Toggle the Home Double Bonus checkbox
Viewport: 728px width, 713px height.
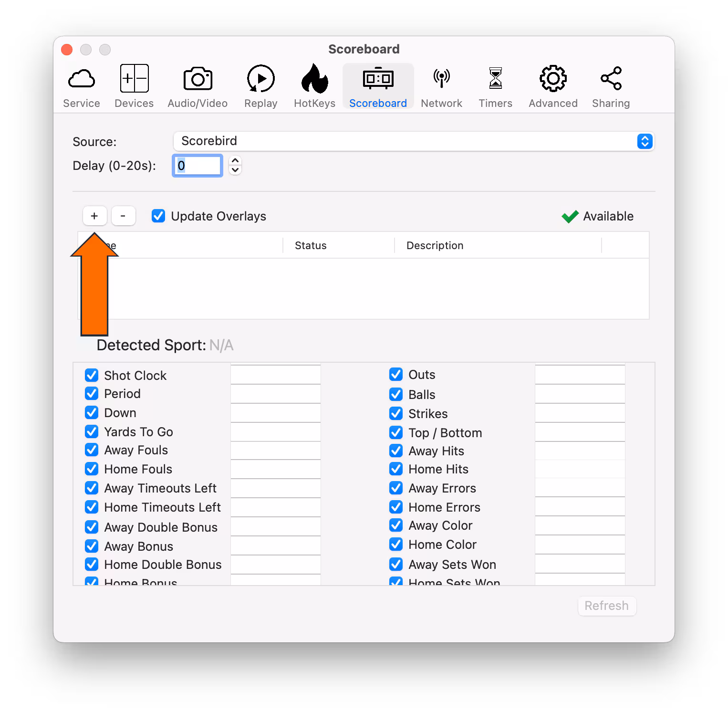click(x=92, y=564)
